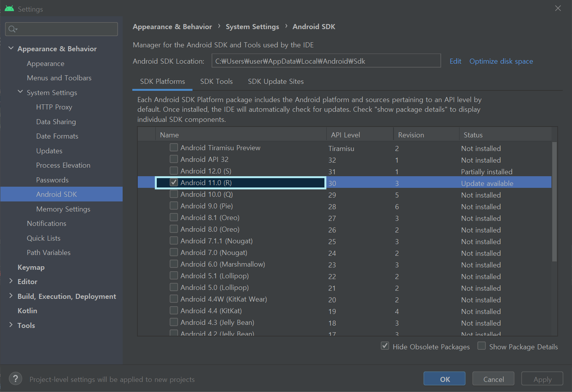The width and height of the screenshot is (572, 392).
Task: Open Menus and Toolbars settings
Action: pyautogui.click(x=59, y=78)
